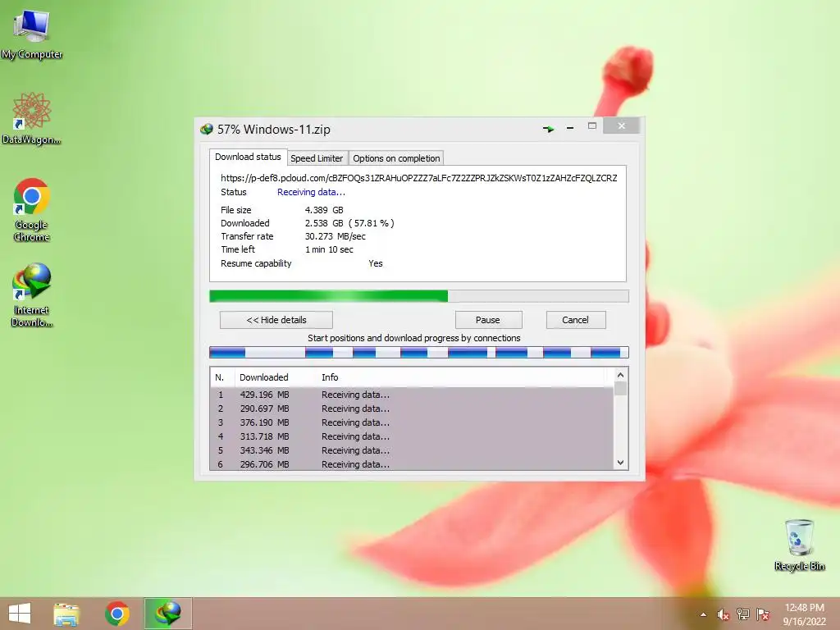The image size is (840, 630).
Task: Click the green arrow title bar icon
Action: 548,129
